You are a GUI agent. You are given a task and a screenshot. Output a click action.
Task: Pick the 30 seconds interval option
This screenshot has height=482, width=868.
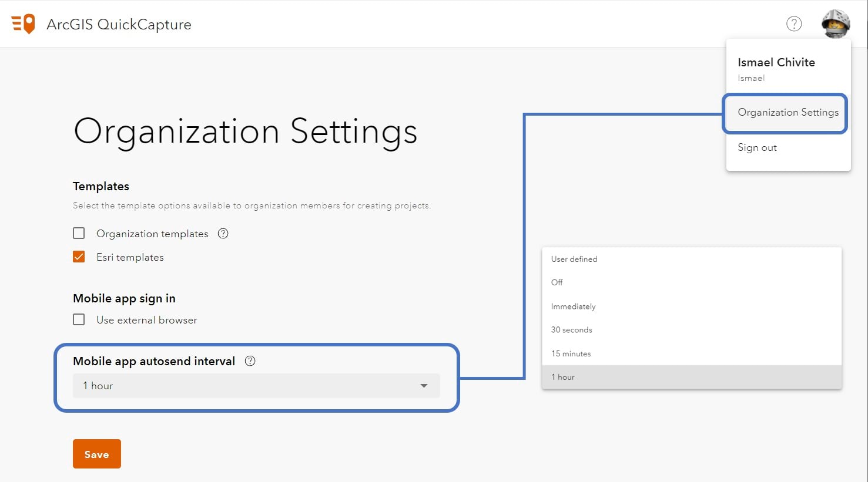(x=571, y=329)
